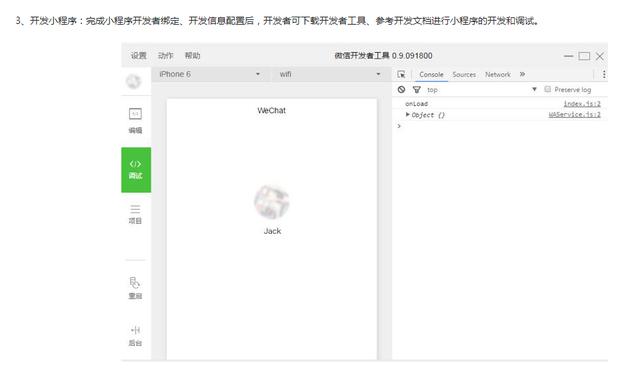The image size is (640, 373).
Task: Expand the Object {} console entry
Action: click(407, 115)
